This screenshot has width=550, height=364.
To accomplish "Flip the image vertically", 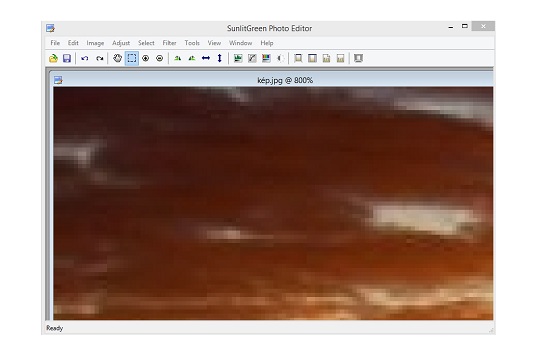I will 220,58.
